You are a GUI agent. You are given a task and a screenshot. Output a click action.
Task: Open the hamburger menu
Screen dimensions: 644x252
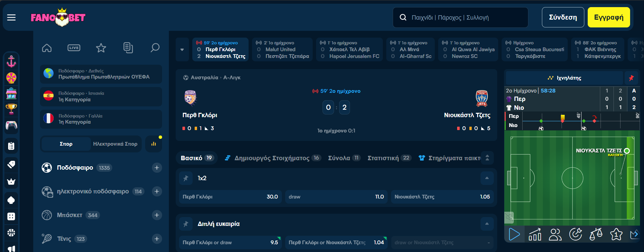click(12, 17)
